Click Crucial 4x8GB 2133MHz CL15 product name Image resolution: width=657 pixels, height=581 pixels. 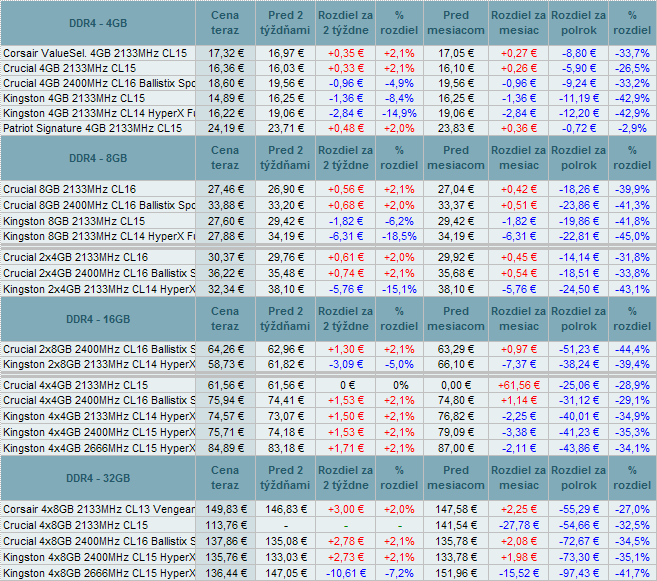[75, 525]
